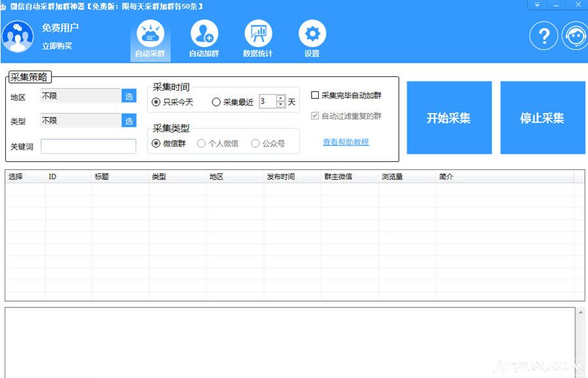Image resolution: width=588 pixels, height=378 pixels.
Task: Open 设置 gear settings
Action: tap(312, 40)
